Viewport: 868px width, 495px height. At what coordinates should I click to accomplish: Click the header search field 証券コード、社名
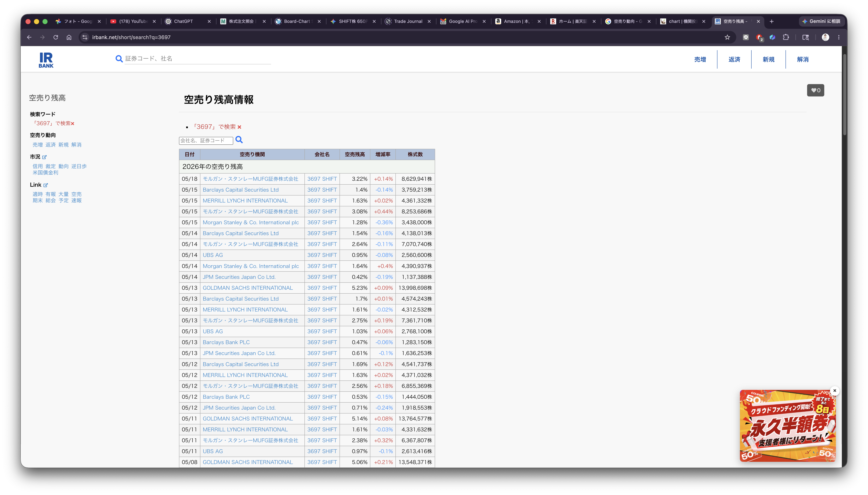click(198, 59)
